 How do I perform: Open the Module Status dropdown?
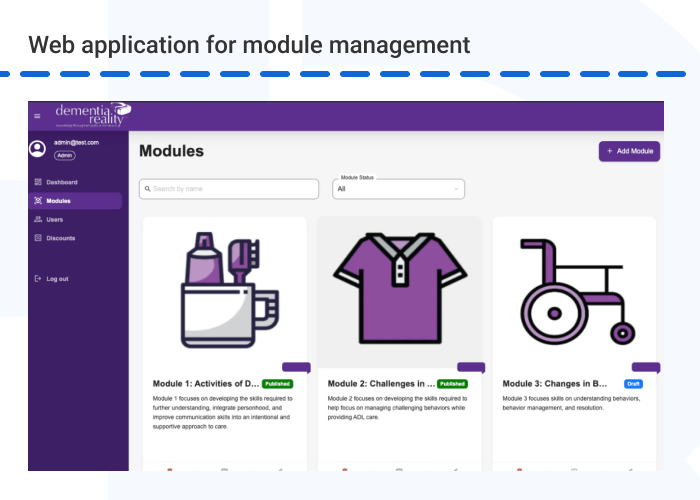pyautogui.click(x=399, y=188)
